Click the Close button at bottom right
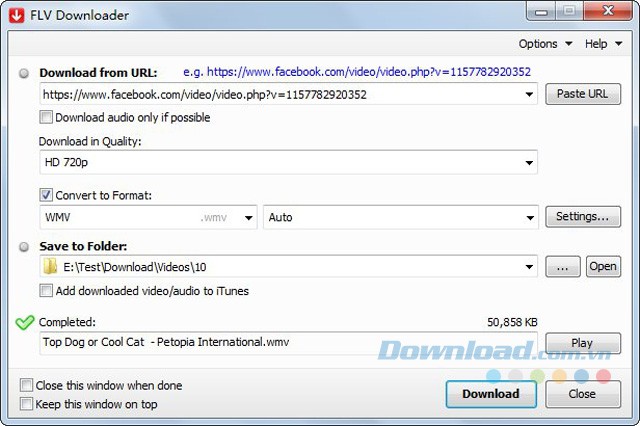The height and width of the screenshot is (426, 640). point(583,394)
